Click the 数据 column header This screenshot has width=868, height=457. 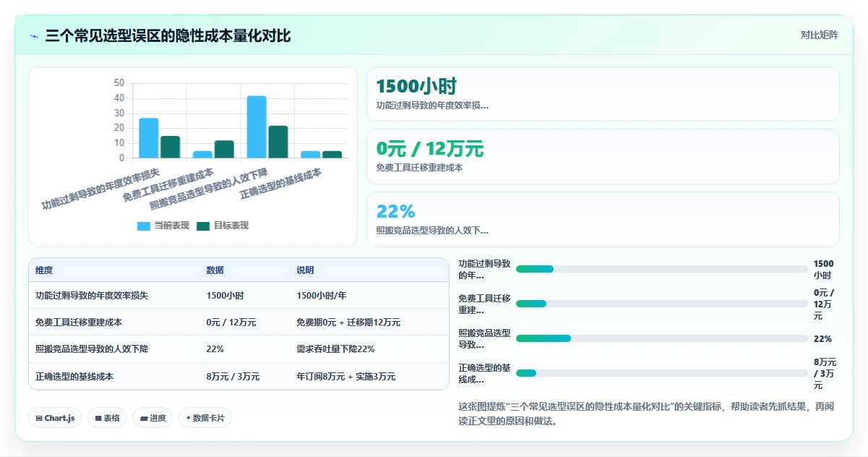215,270
